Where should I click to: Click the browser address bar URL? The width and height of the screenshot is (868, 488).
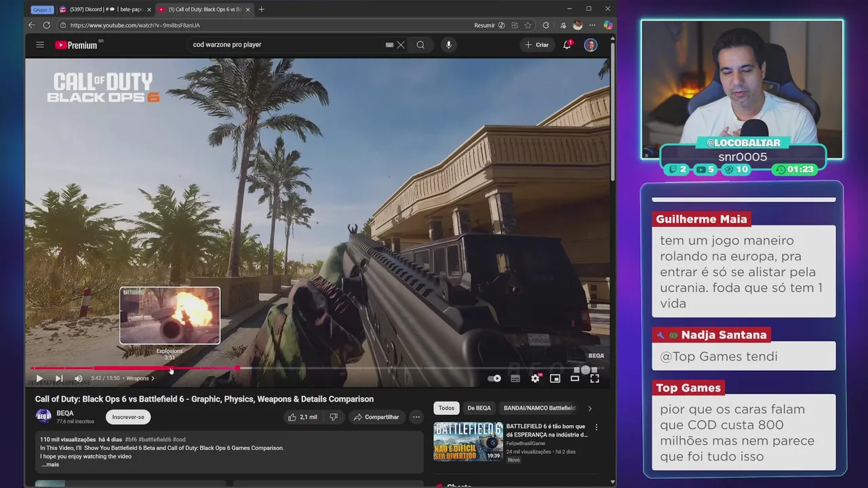click(x=135, y=25)
